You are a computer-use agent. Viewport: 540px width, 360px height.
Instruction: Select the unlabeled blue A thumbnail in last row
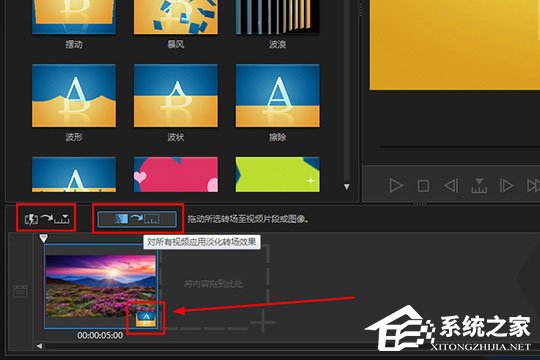pos(74,174)
